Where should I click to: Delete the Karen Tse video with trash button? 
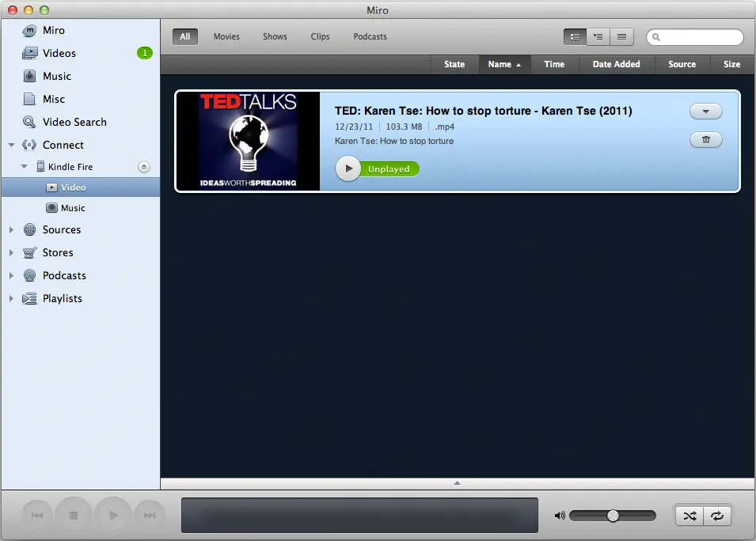[x=706, y=140]
